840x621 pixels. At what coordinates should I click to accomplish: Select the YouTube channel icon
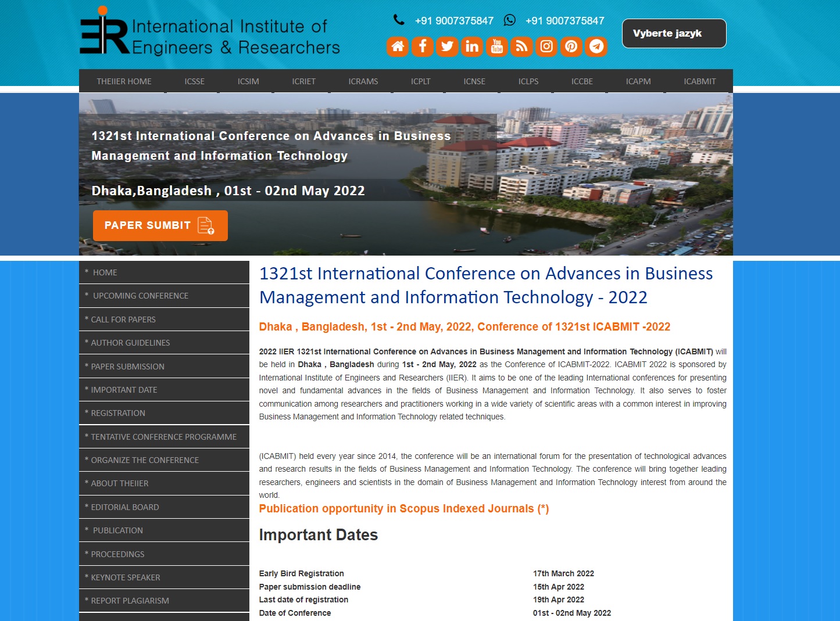tap(496, 46)
